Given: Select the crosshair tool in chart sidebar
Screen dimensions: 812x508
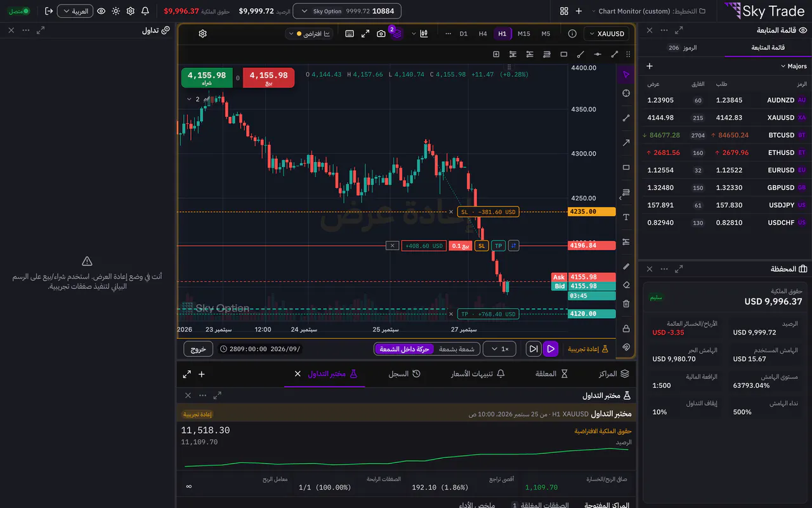Looking at the screenshot, I should pos(626,93).
